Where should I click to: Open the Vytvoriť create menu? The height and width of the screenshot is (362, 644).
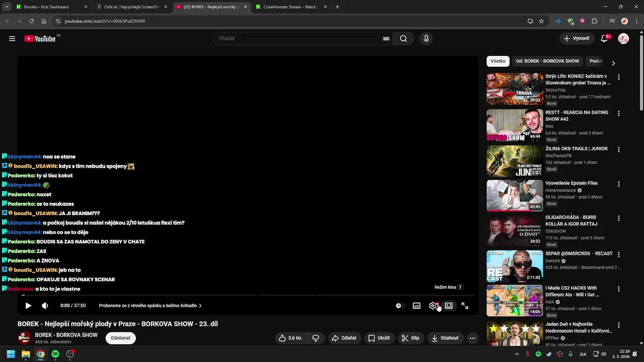tap(577, 39)
